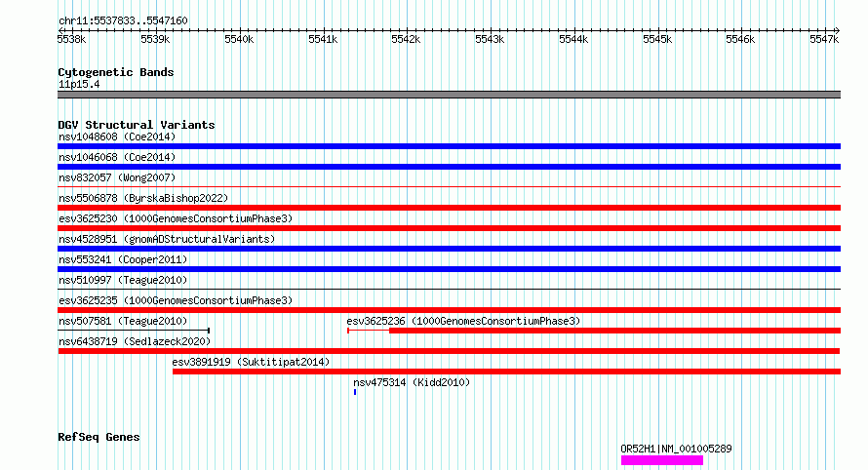
Task: Click the nsv553241 (Cooper2011) label
Action: coord(123,259)
